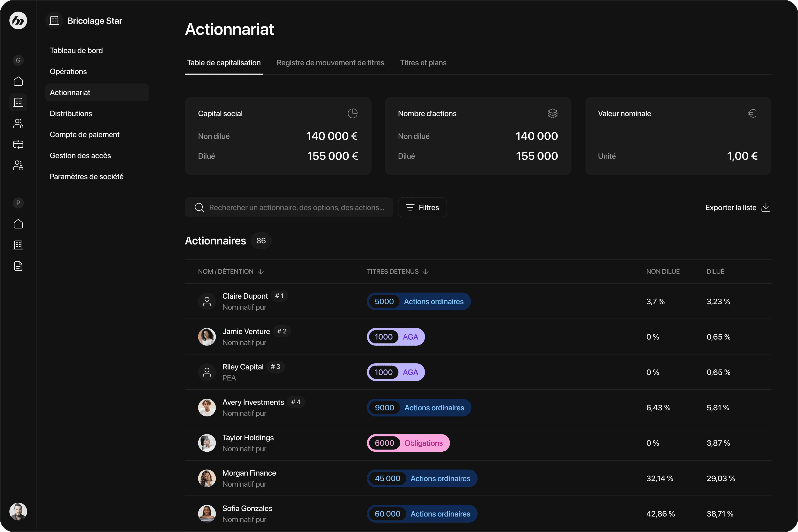The image size is (798, 532).
Task: Click the document file icon in sidebar
Action: 18,266
